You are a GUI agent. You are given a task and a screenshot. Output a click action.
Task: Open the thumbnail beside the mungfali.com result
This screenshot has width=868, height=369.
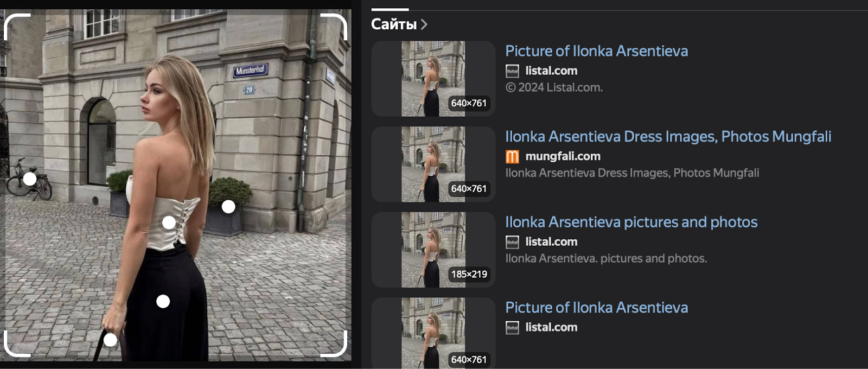click(433, 164)
